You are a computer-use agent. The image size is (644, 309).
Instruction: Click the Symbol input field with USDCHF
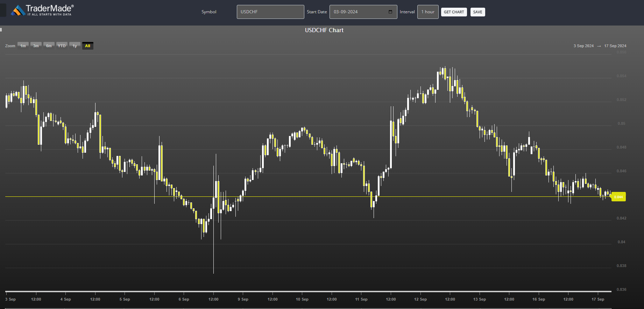[x=270, y=12]
